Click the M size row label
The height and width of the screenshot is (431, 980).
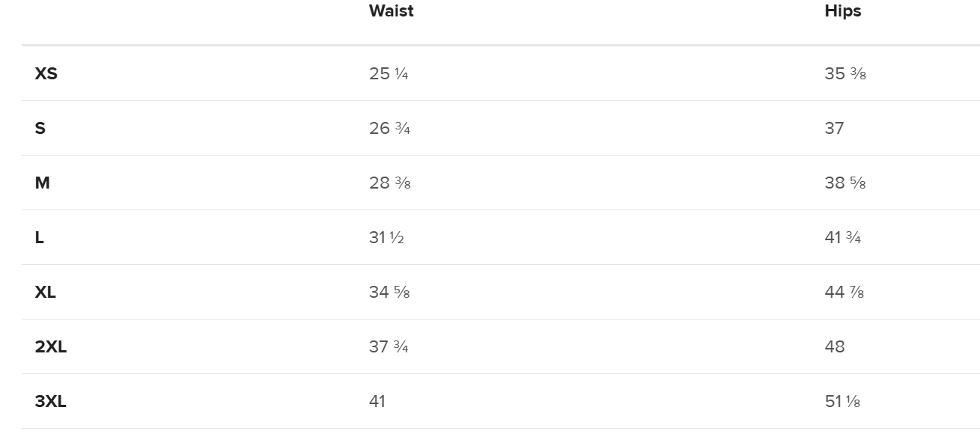42,183
